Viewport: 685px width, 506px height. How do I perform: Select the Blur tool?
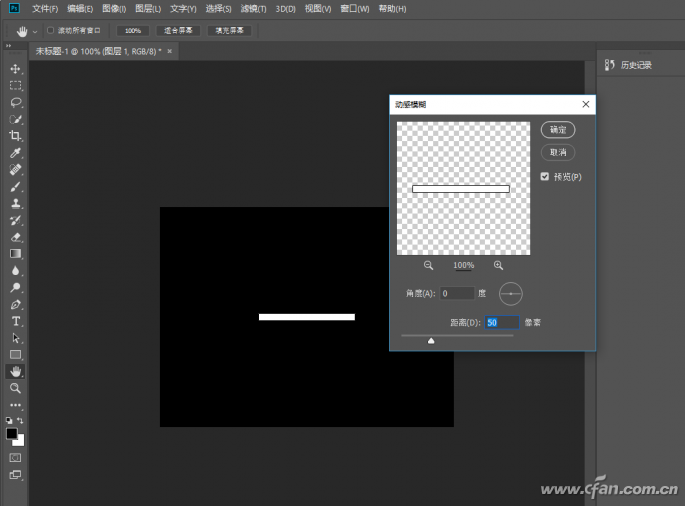coord(15,270)
